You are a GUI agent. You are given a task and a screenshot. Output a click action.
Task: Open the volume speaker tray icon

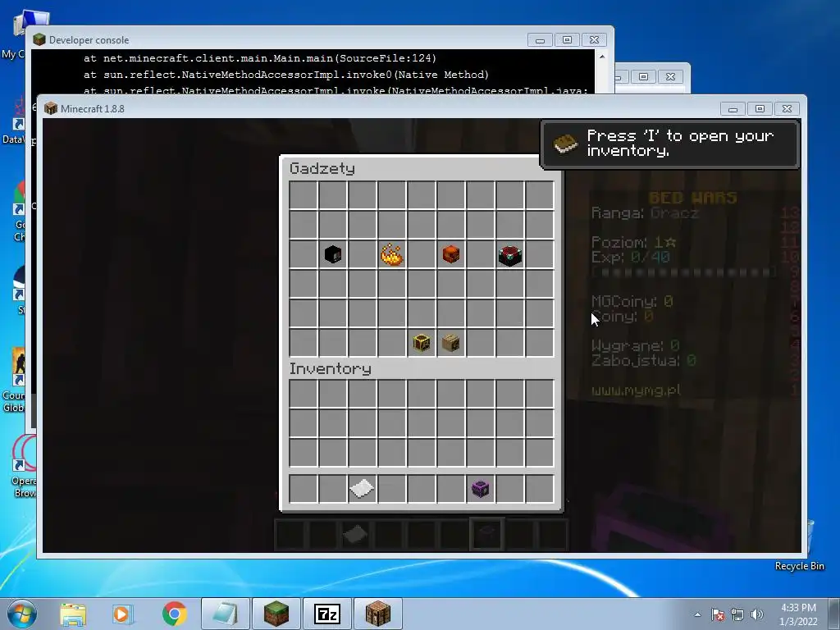[757, 614]
